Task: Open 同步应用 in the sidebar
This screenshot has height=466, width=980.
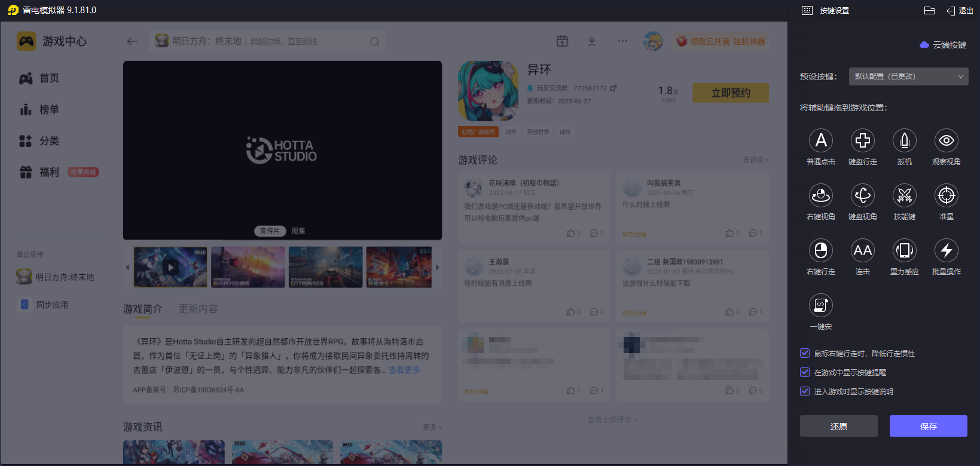Action: pyautogui.click(x=44, y=305)
